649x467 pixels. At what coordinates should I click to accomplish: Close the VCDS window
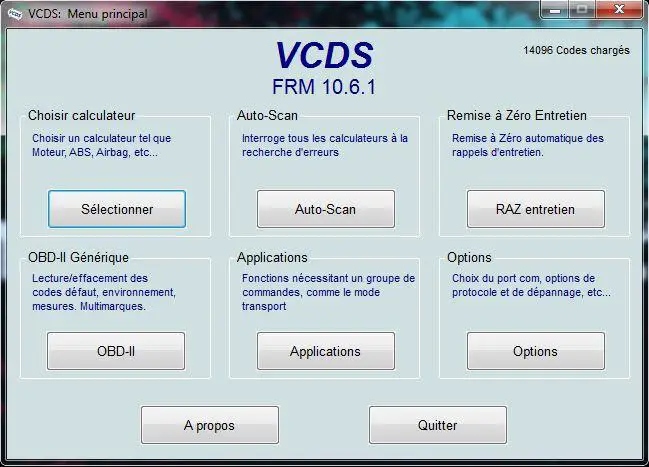[619, 10]
